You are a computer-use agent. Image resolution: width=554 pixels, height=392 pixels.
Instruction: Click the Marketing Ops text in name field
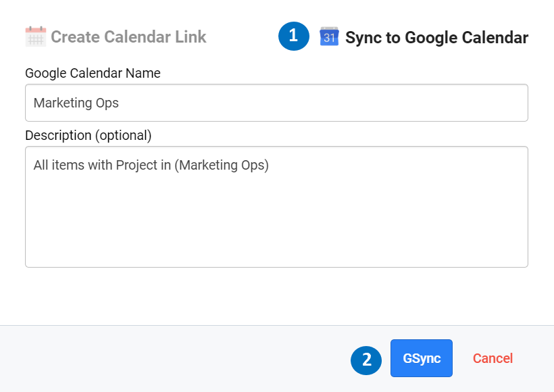(76, 103)
